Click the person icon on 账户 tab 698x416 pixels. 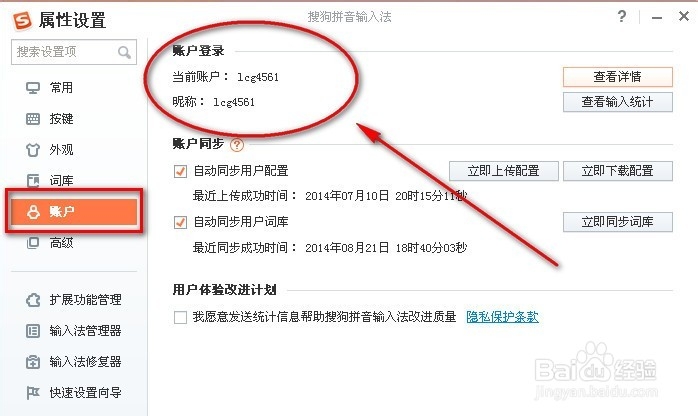(33, 212)
